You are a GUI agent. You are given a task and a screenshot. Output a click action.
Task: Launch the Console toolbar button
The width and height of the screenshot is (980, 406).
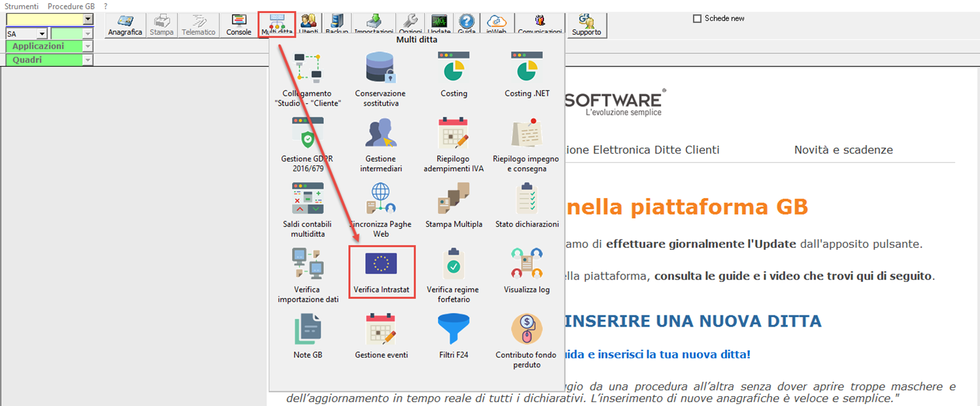point(239,25)
